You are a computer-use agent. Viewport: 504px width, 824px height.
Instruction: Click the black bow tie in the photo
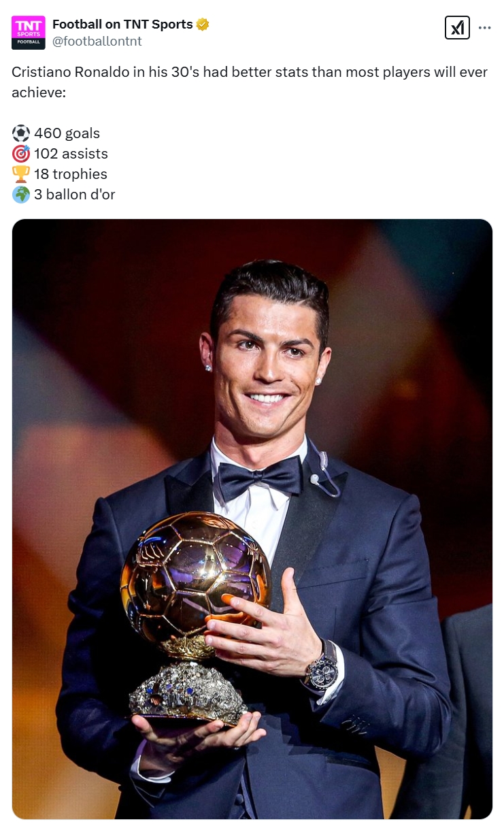pos(258,477)
